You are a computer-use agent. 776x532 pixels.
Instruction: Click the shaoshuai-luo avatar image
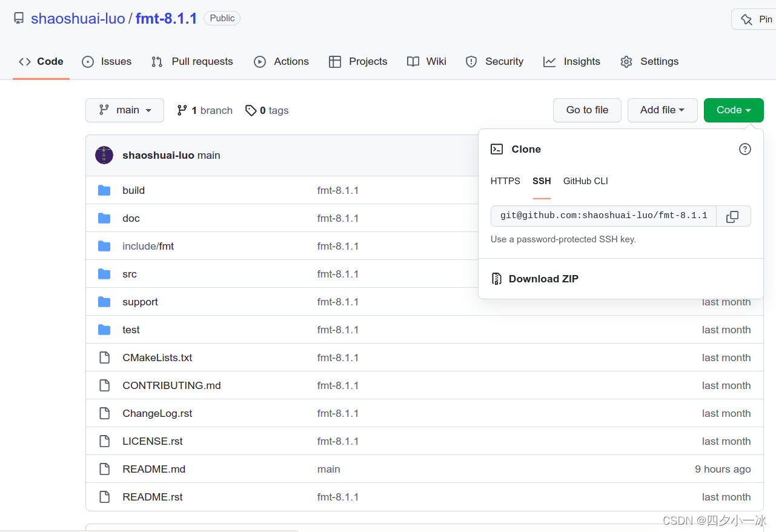104,155
